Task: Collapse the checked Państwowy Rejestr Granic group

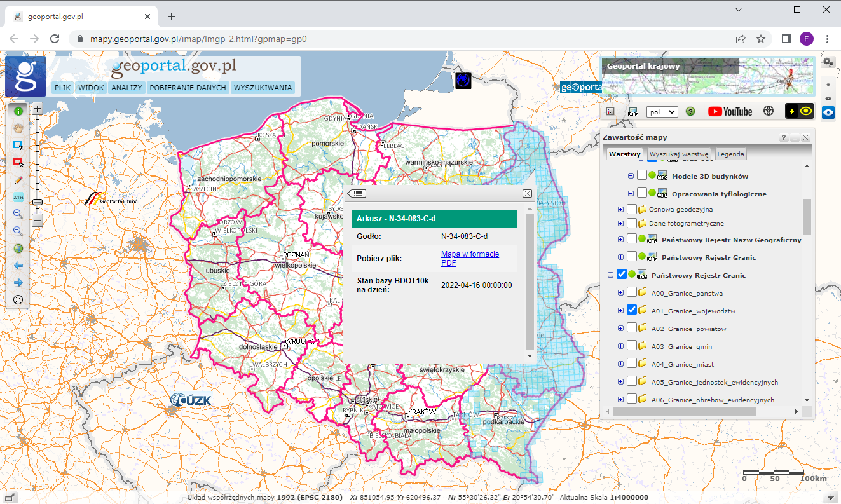Action: [x=611, y=275]
